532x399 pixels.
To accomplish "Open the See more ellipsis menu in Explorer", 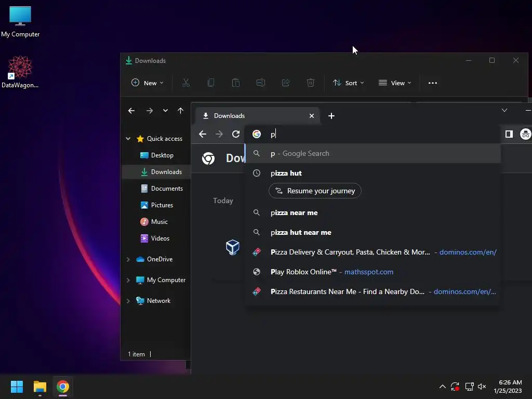I will [x=433, y=83].
